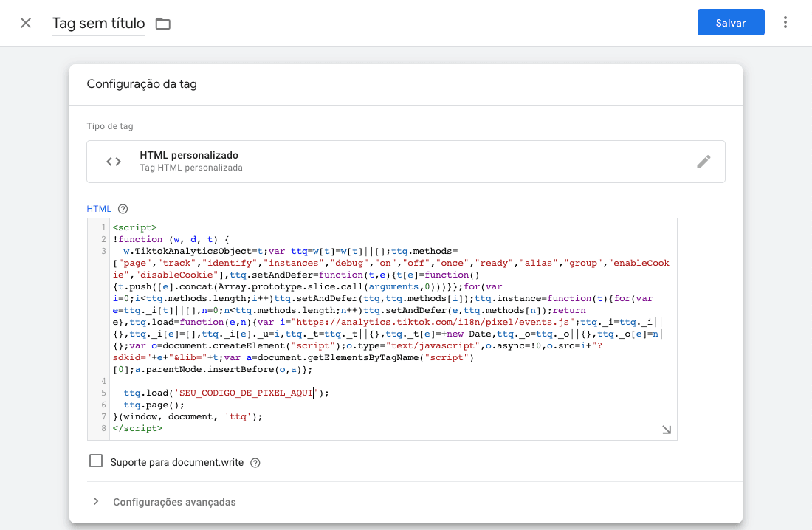The image size is (812, 530).
Task: Click the Tag sem título name field
Action: click(x=98, y=24)
